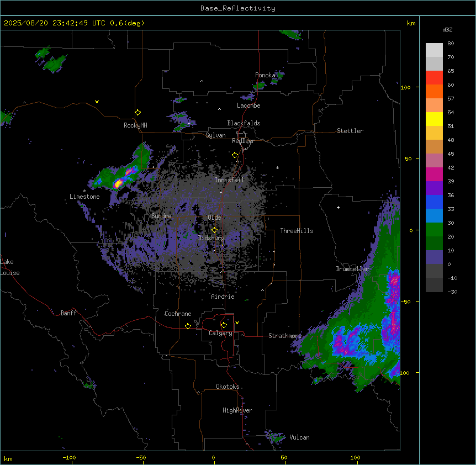
Task: Click the yellow diamond marker below RedDeer
Action: [x=235, y=155]
